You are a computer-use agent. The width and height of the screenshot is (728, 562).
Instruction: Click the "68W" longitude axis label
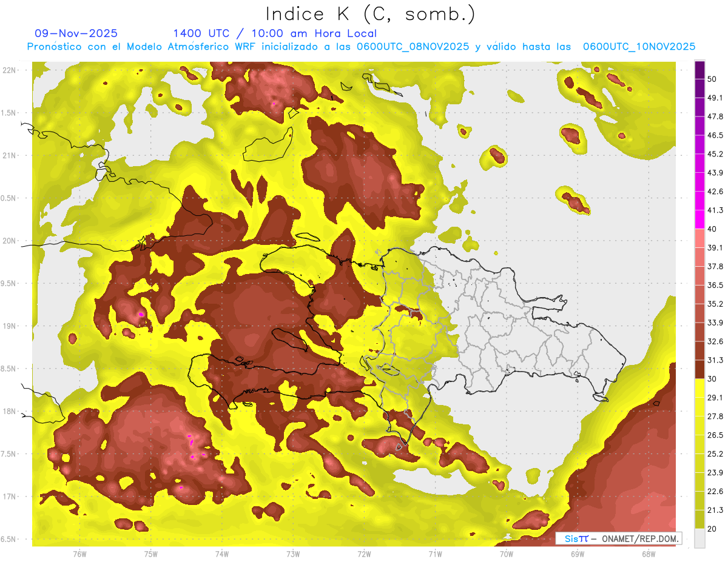648,554
